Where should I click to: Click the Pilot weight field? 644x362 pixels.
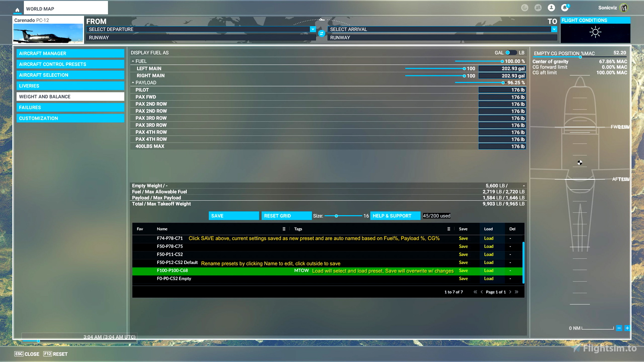tap(502, 90)
